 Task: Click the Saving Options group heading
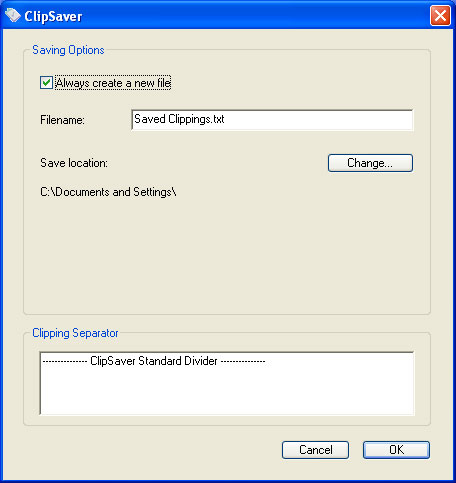point(68,50)
